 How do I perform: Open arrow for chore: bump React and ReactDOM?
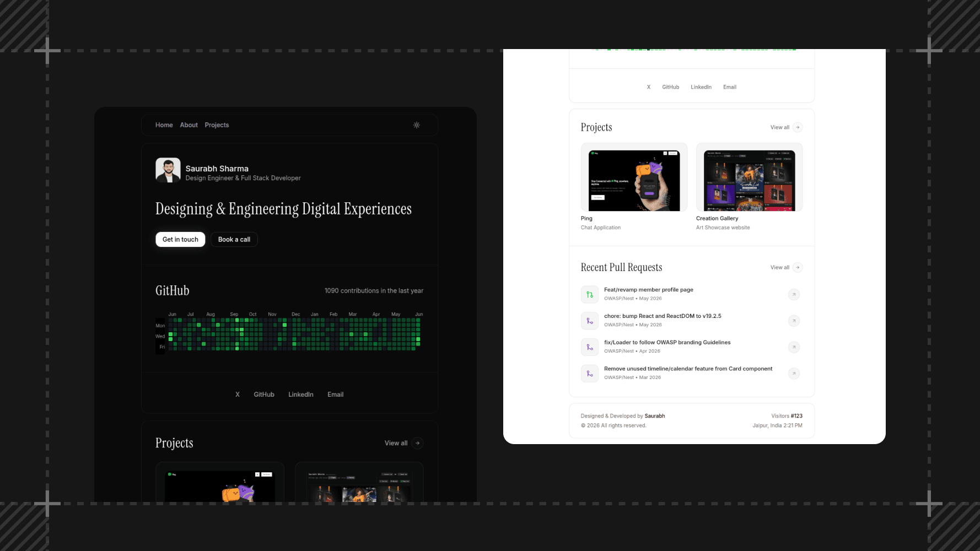point(794,321)
